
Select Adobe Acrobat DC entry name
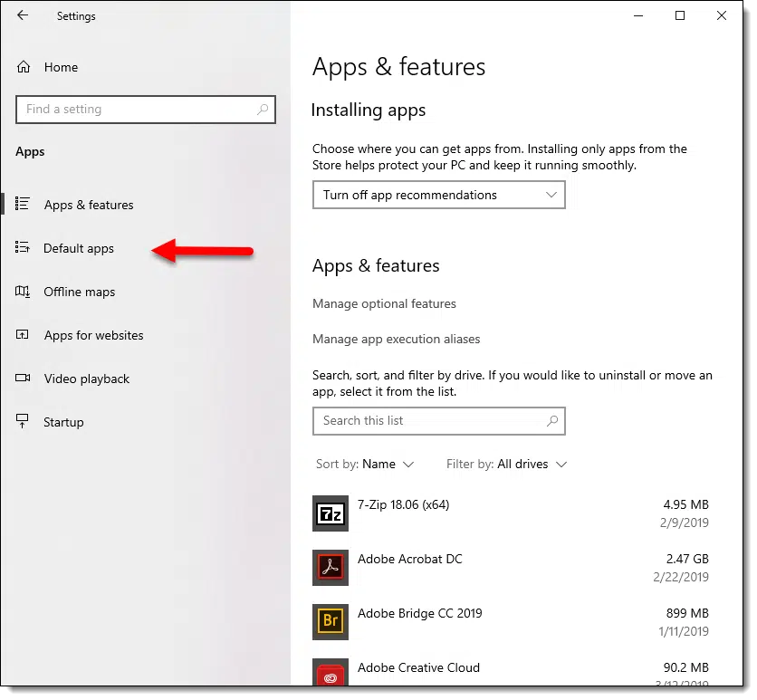[x=410, y=559]
